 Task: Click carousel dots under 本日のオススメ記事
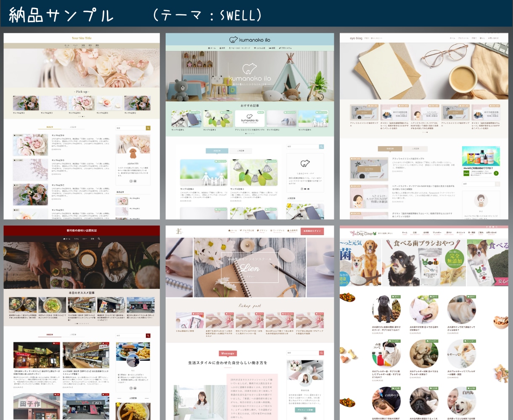tap(82, 324)
